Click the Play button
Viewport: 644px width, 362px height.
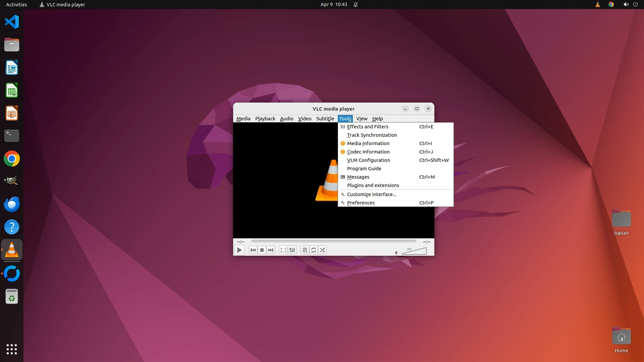239,250
